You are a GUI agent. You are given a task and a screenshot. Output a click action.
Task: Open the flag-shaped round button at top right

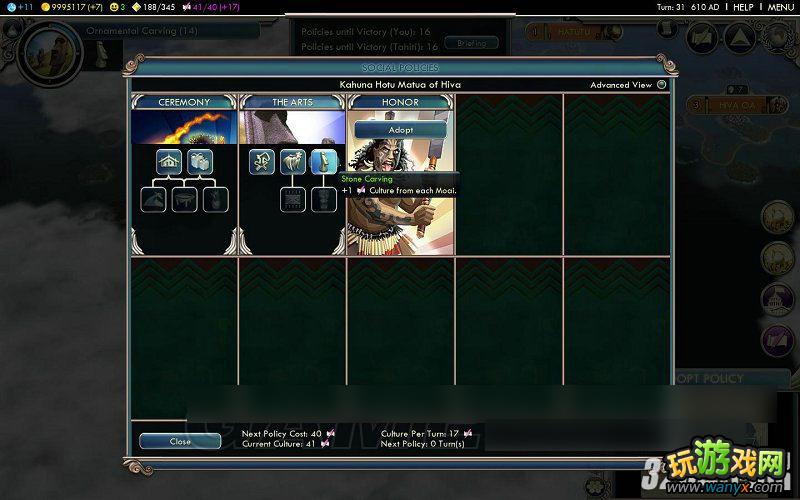703,37
